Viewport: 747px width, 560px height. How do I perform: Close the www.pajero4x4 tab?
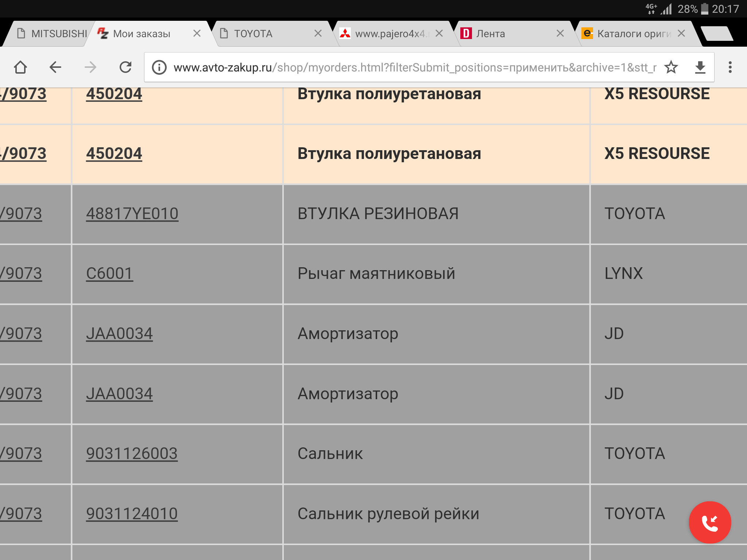439,34
